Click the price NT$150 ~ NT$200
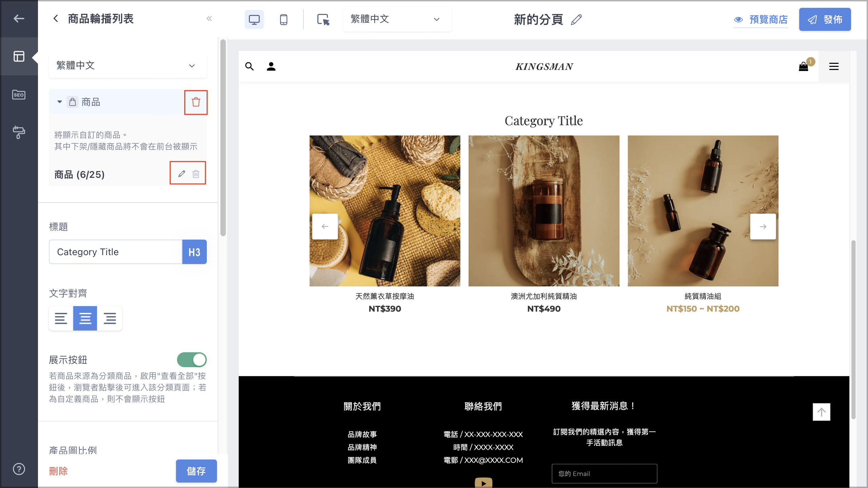This screenshot has width=868, height=488. [x=703, y=309]
